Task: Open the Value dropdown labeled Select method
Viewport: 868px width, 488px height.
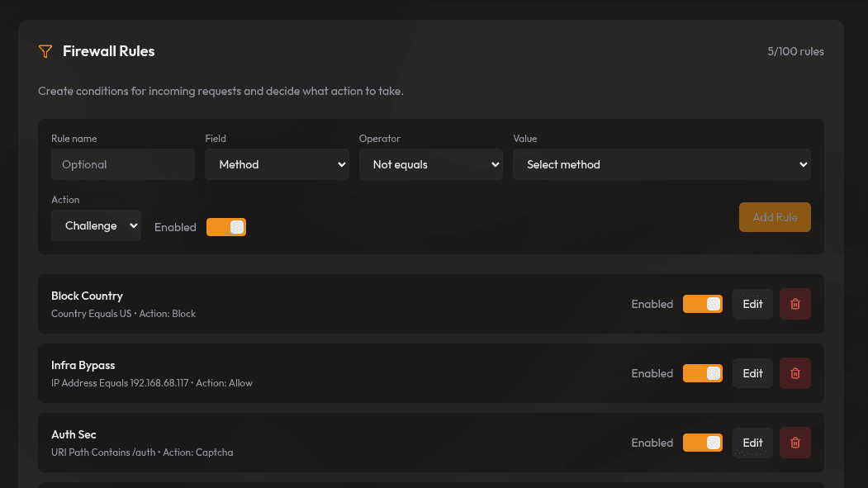Action: (661, 164)
